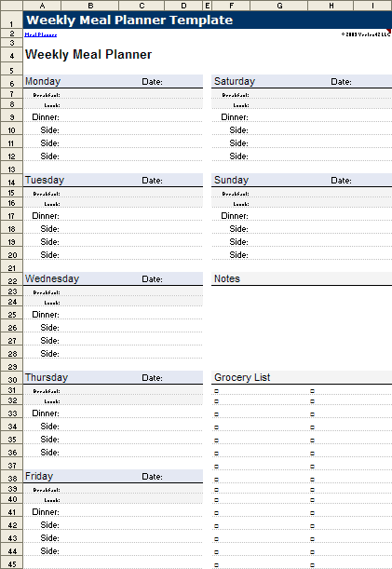Click Friday's Date label
The width and height of the screenshot is (392, 569).
point(152,477)
